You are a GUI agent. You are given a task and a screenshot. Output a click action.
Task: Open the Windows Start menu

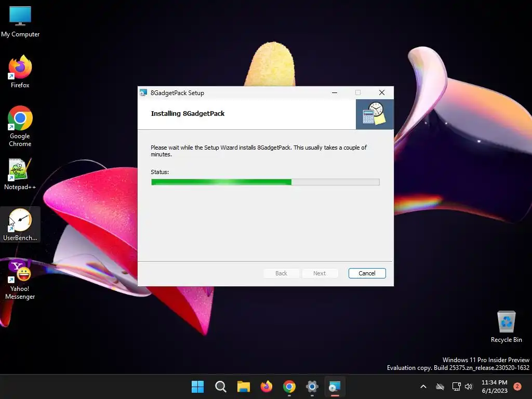pyautogui.click(x=197, y=387)
